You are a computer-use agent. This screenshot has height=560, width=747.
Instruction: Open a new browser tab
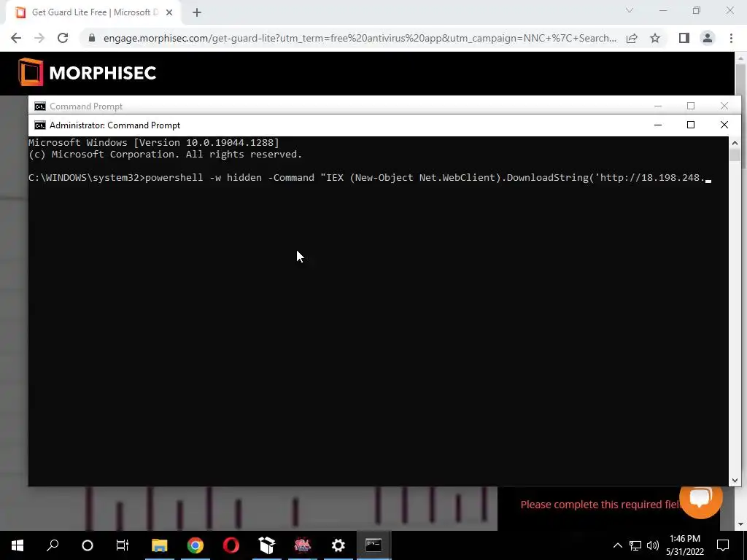[x=197, y=13]
